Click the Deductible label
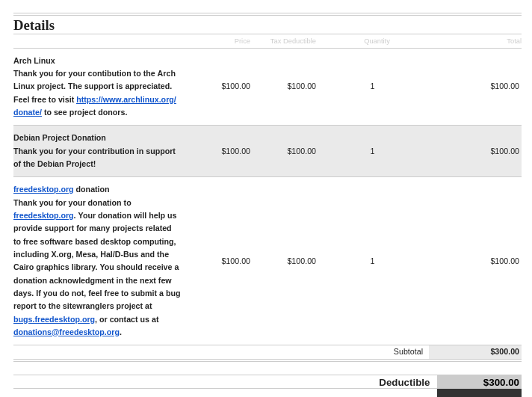This screenshot has width=532, height=397. [404, 383]
